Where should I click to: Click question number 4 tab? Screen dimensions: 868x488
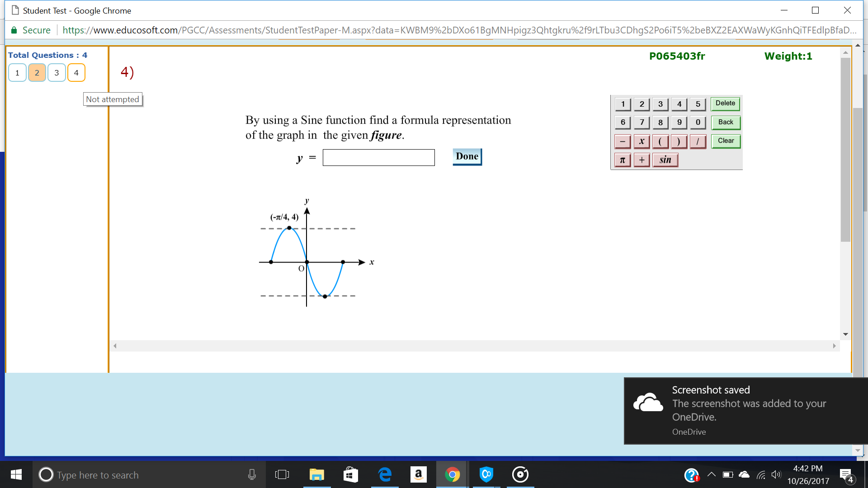(x=75, y=73)
